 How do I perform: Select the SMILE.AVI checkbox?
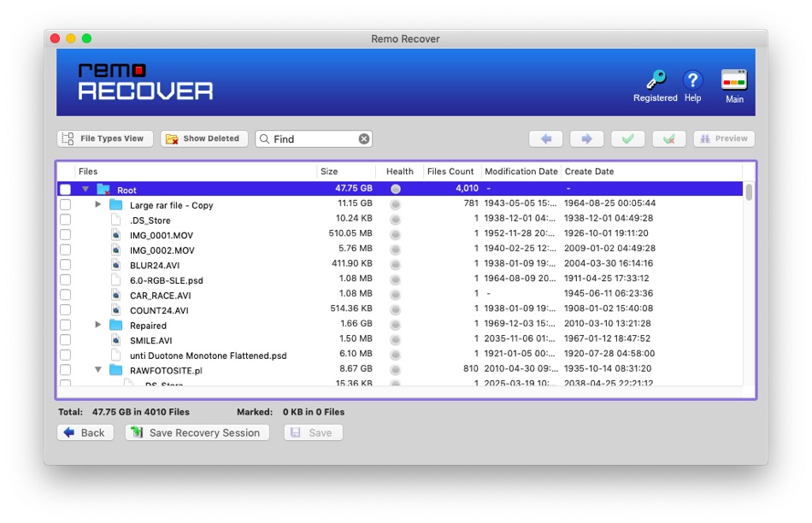[x=65, y=339]
